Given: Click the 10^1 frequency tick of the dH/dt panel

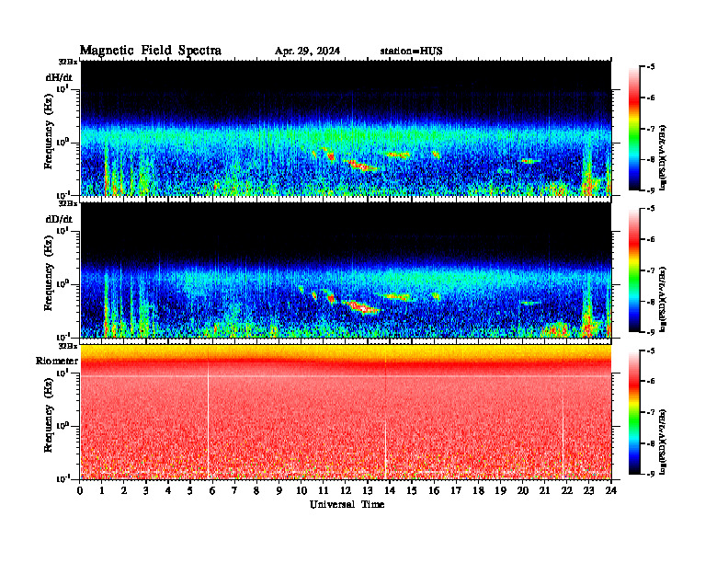Looking at the screenshot, I should (63, 88).
